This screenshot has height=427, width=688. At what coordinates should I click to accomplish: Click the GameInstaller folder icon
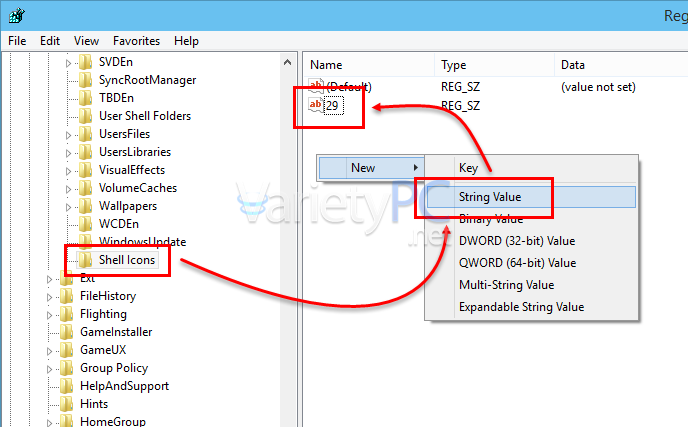pyautogui.click(x=66, y=332)
